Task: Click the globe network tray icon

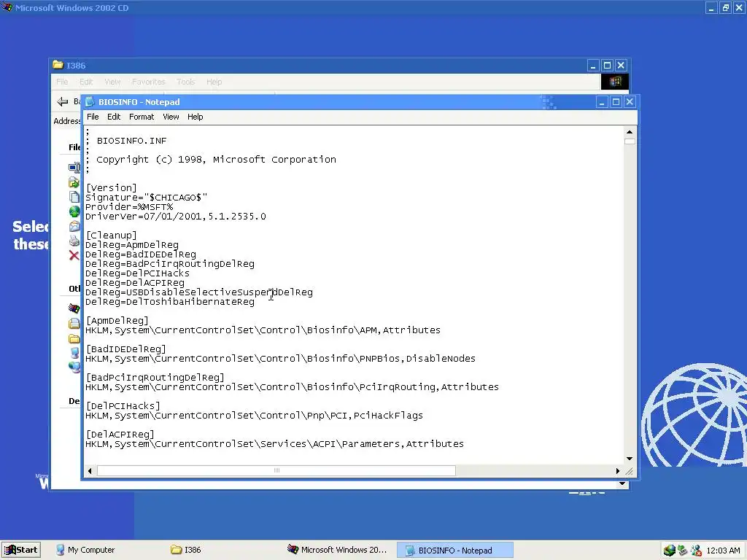Action: (x=669, y=551)
